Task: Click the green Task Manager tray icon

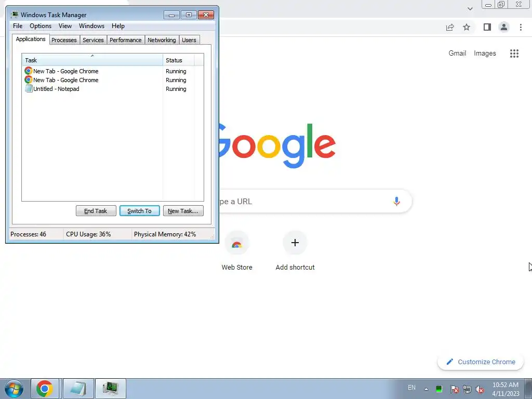Action: (x=439, y=389)
